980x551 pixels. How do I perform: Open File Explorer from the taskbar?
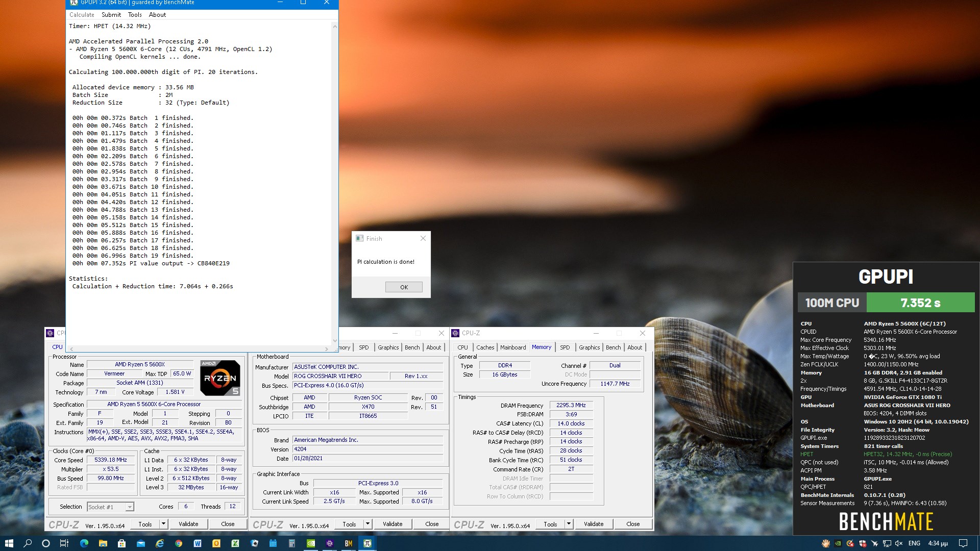[103, 543]
